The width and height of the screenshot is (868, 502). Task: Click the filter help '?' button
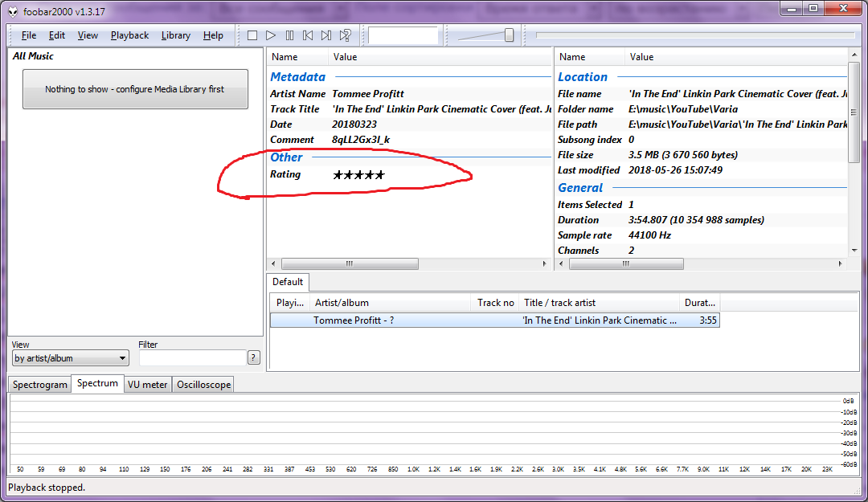coord(253,357)
